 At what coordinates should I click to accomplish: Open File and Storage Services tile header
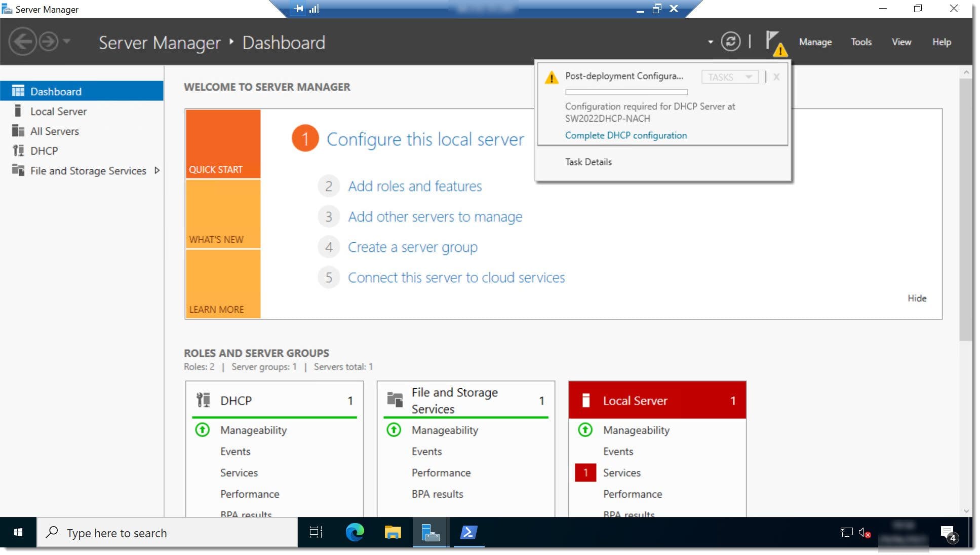click(x=465, y=400)
